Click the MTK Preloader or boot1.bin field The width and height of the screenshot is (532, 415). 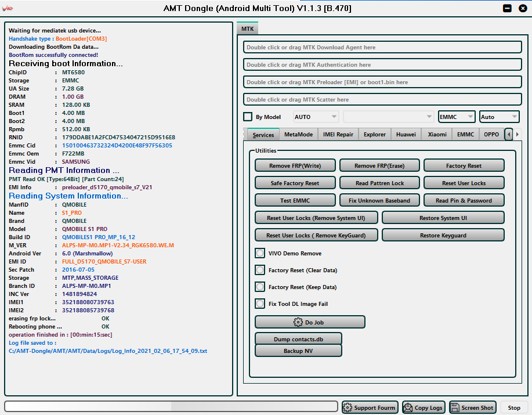pos(382,82)
